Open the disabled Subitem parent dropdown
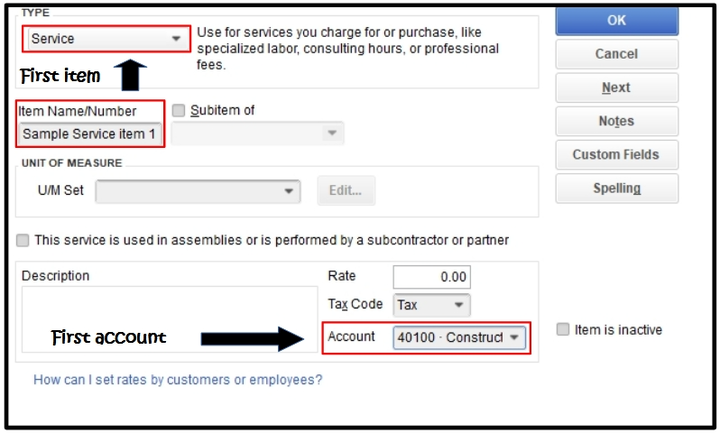The height and width of the screenshot is (433, 720). [x=257, y=133]
